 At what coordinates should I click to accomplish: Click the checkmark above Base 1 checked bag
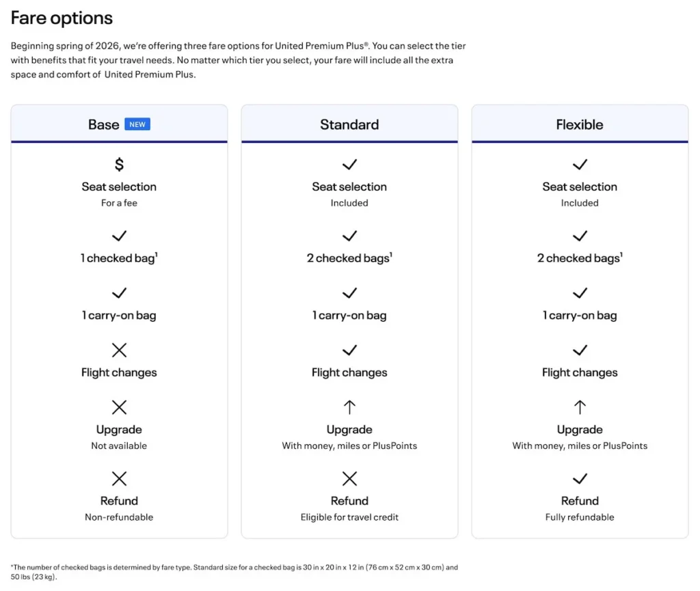[x=119, y=236]
